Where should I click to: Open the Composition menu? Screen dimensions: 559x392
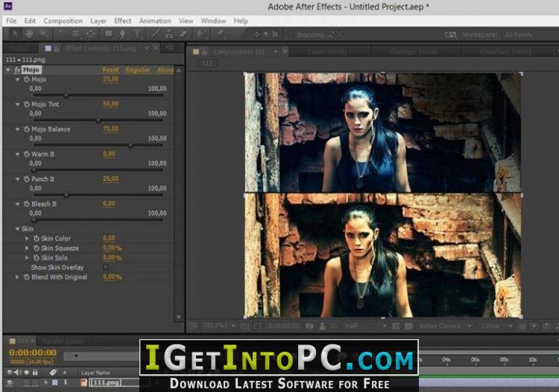pyautogui.click(x=63, y=21)
